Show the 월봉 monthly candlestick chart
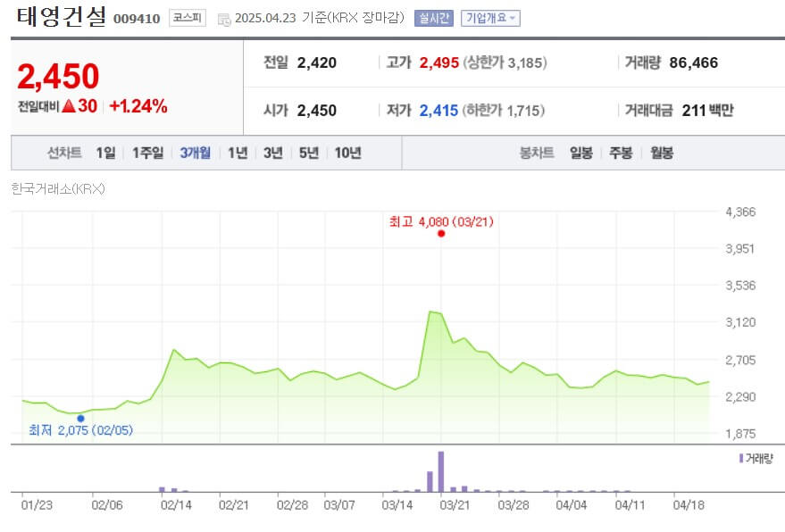785x532 pixels. click(662, 153)
